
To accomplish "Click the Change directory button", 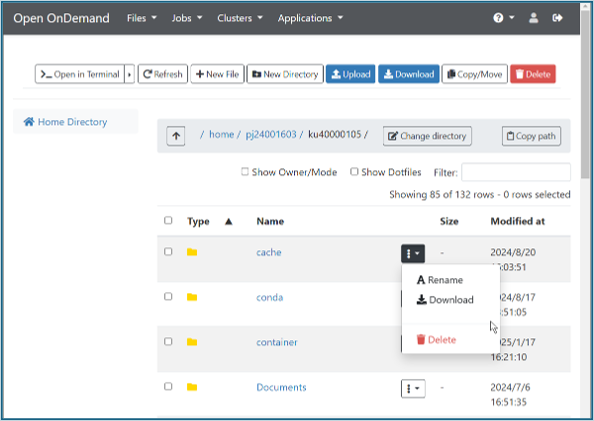I will click(x=427, y=136).
